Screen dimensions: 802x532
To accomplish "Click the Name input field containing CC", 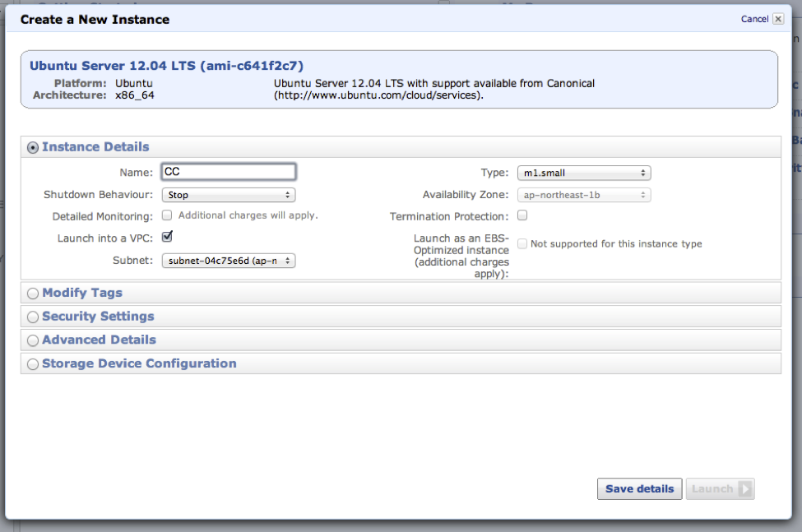I will (x=229, y=172).
